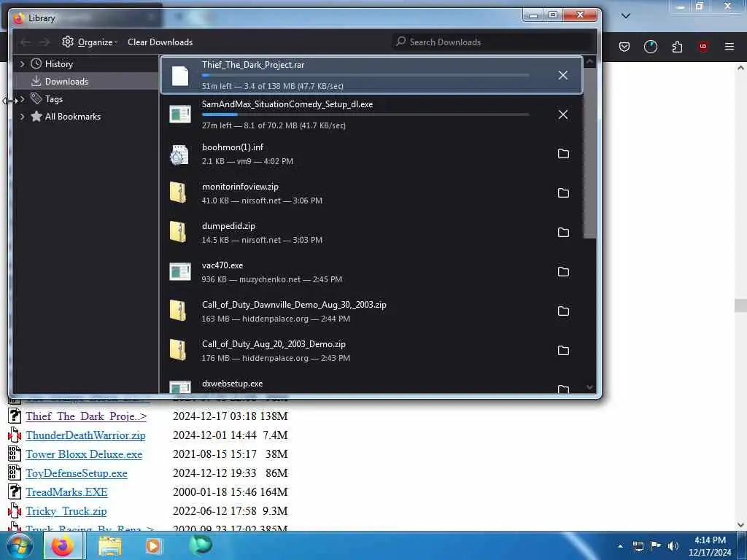The height and width of the screenshot is (560, 747).
Task: Click the taskbar clock showing 4:14 PM
Action: (x=710, y=546)
